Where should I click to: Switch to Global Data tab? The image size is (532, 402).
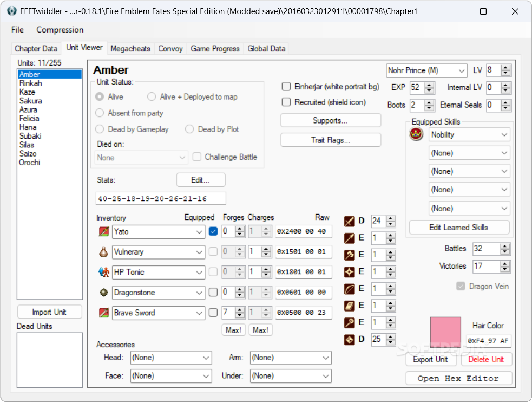[x=266, y=49]
